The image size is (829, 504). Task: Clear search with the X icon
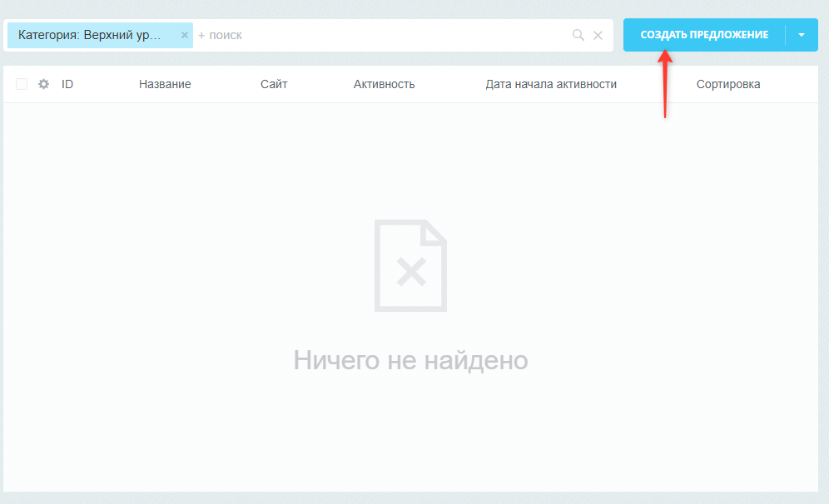point(598,36)
